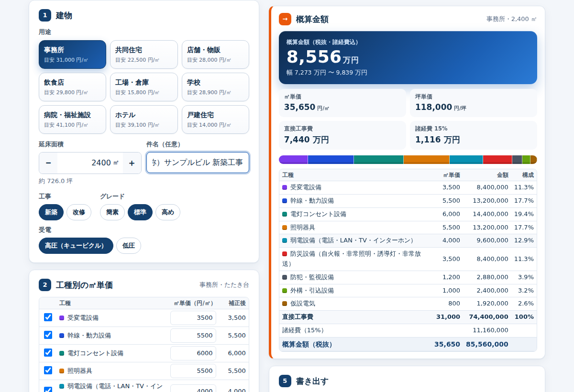
Task: Disable the 電灯コンセント設備 checkbox
Action: [48, 352]
